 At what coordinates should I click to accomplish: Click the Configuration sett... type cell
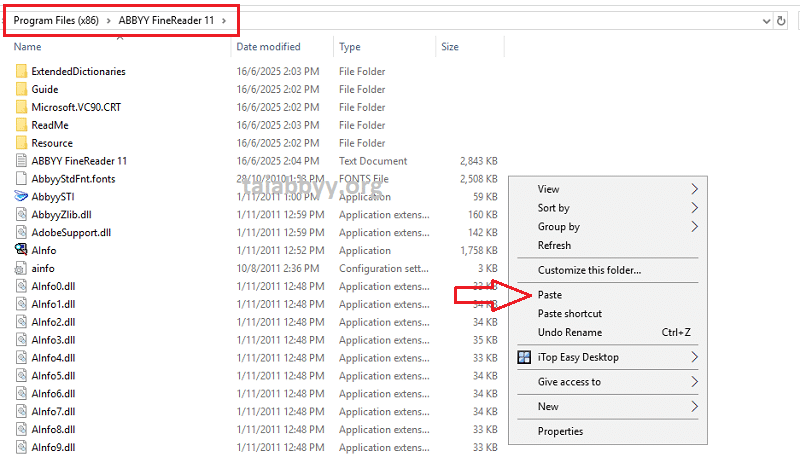(x=384, y=268)
